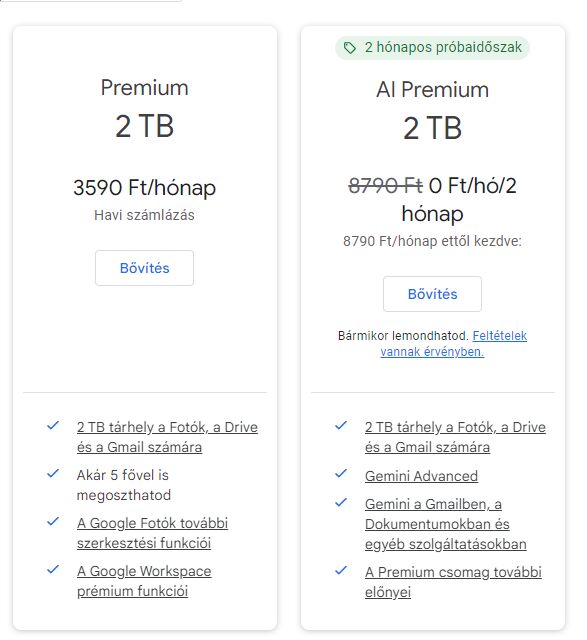This screenshot has width=587, height=640.
Task: Open Gemini a Gmailben, a Dokumentumokban link
Action: tap(446, 524)
